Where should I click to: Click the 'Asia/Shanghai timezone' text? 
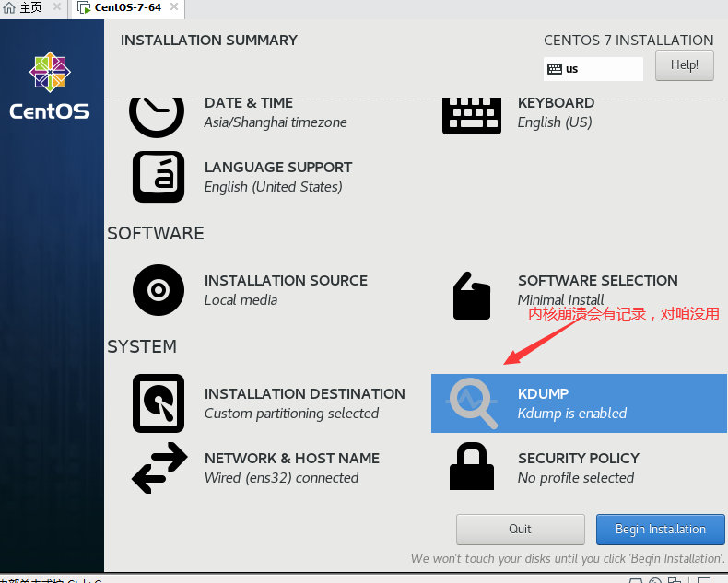[276, 122]
